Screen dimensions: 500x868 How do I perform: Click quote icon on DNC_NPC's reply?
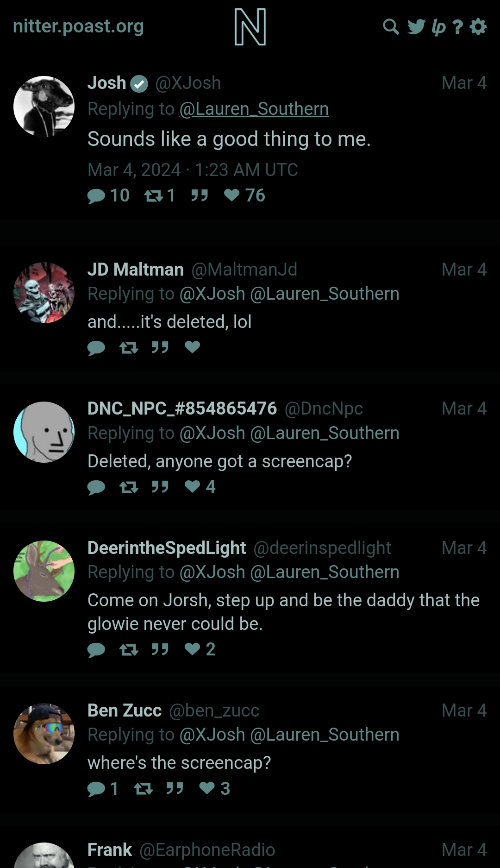coord(160,487)
